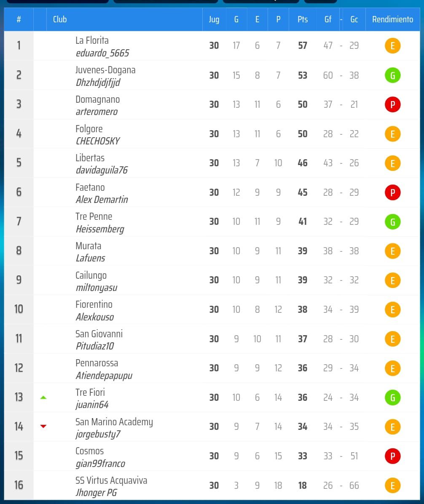Click position number 10 in the table

(x=19, y=309)
